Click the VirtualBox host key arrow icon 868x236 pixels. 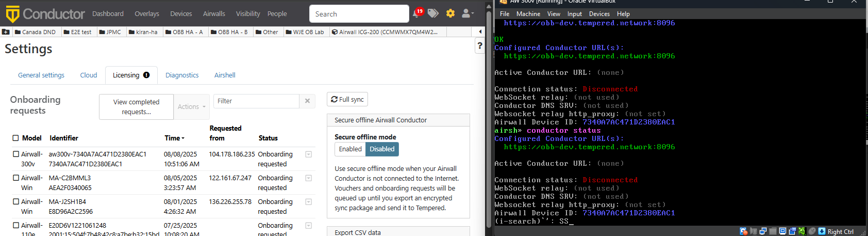[x=822, y=231]
